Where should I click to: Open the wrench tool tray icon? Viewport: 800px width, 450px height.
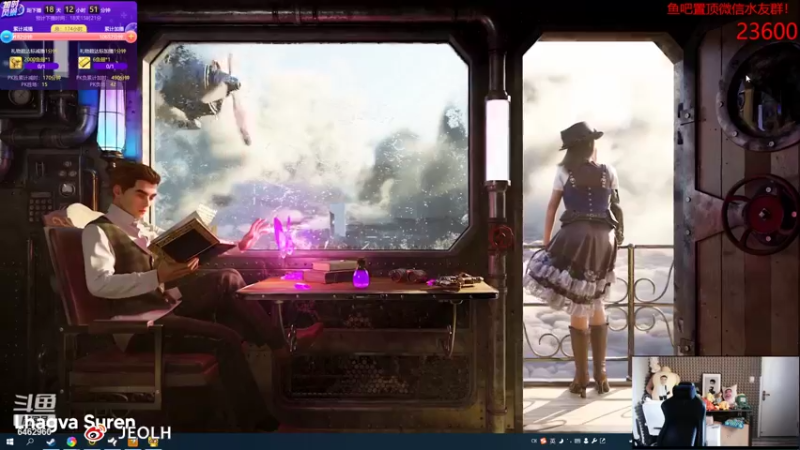594,441
